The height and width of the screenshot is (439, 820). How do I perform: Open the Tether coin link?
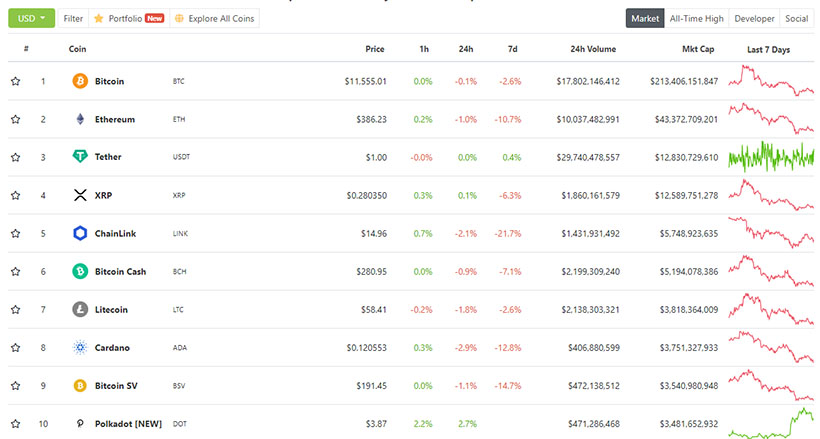(108, 156)
